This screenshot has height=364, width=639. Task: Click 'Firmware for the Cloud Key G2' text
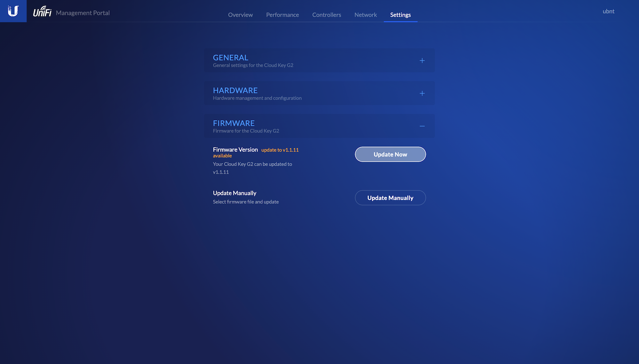246,131
